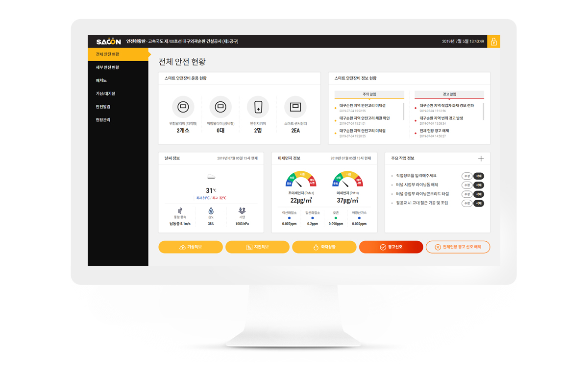Click 수정 for 터널 시점부 라이닝폼 해체

point(467,185)
